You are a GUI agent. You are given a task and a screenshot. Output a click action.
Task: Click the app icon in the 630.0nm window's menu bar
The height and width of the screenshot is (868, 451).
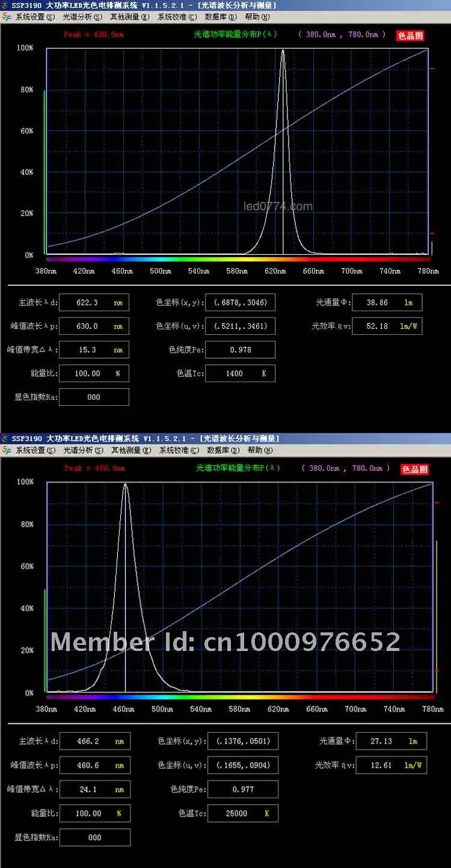pyautogui.click(x=7, y=17)
